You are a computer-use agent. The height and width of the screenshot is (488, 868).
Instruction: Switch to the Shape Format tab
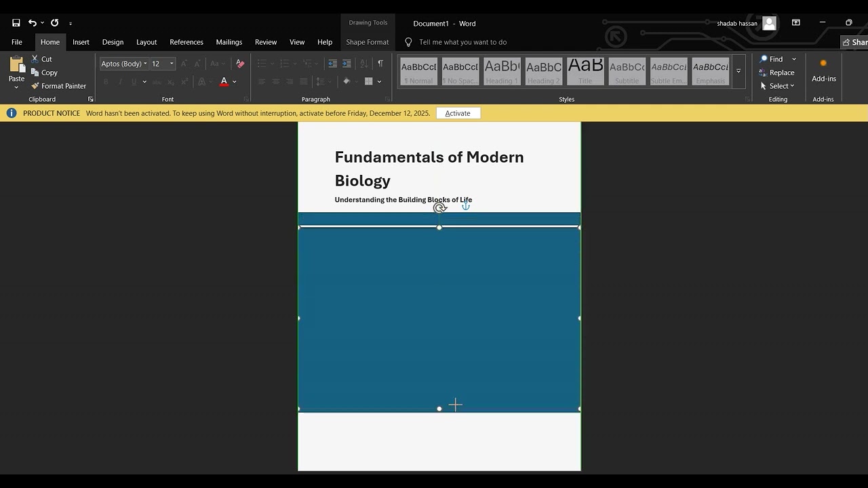pyautogui.click(x=368, y=42)
